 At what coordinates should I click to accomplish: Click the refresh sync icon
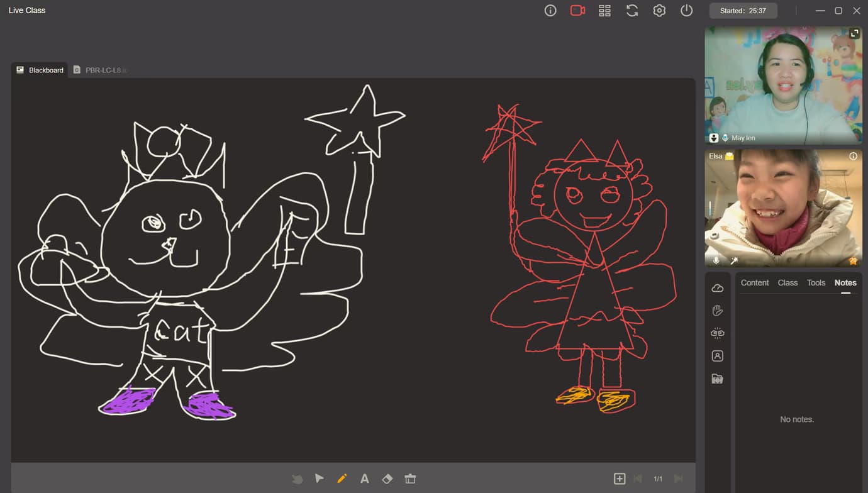(x=632, y=11)
